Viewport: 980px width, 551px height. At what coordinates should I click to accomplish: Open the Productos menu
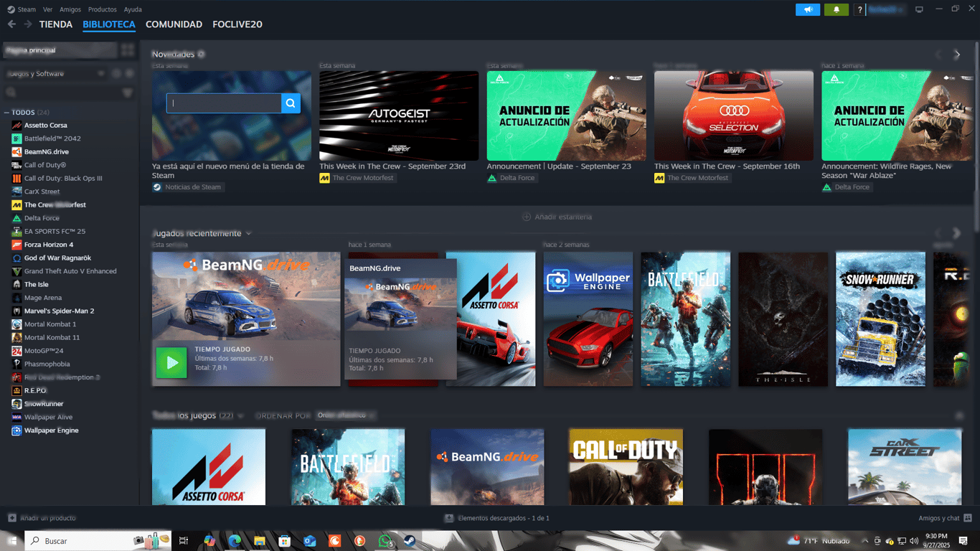coord(102,9)
